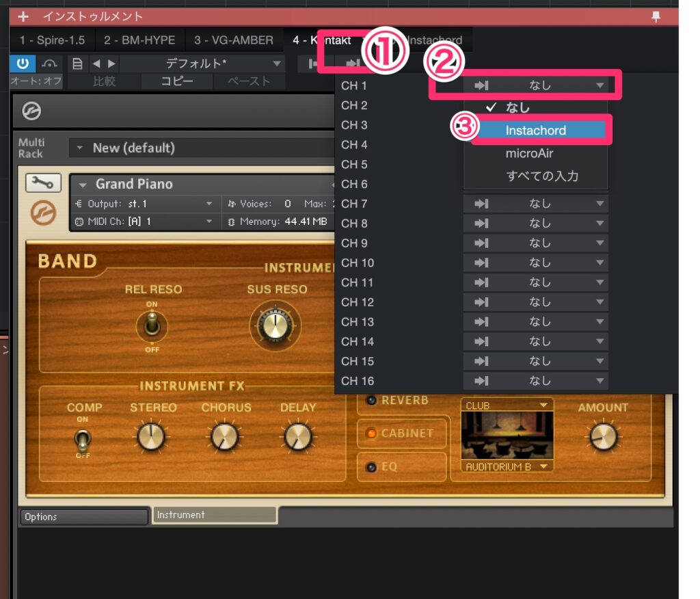
Task: Go to the previous preset with the left arrow
Action: click(96, 64)
